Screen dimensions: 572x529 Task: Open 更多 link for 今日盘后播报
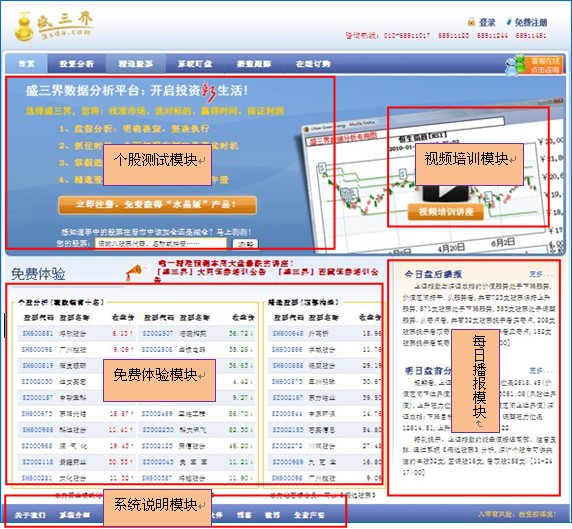[541, 274]
